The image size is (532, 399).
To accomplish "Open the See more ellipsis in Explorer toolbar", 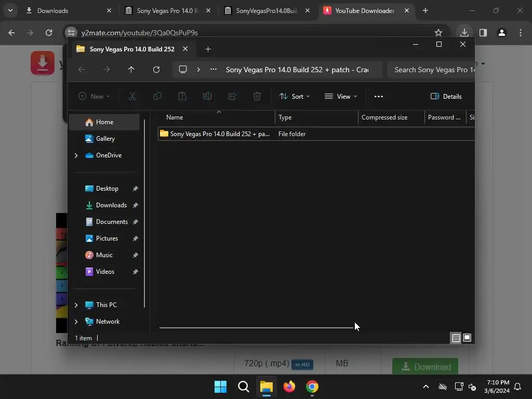I will click(379, 96).
